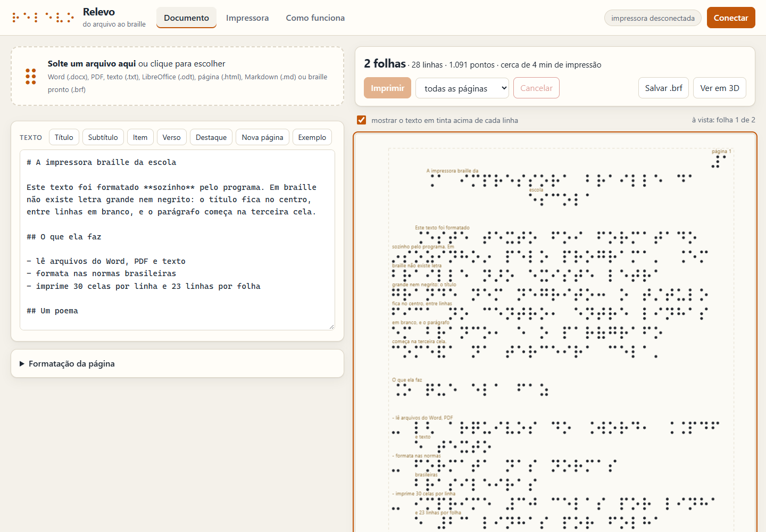Click the Conectar button
The height and width of the screenshot is (532, 766).
pos(731,18)
